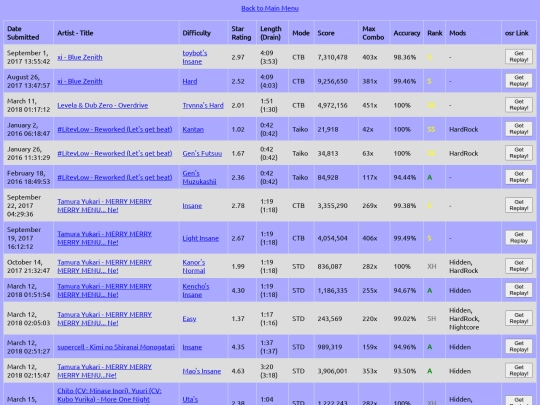Image resolution: width=540 pixels, height=405 pixels.
Task: Select the Gen's Muzukashii difficulty link
Action: point(199,178)
